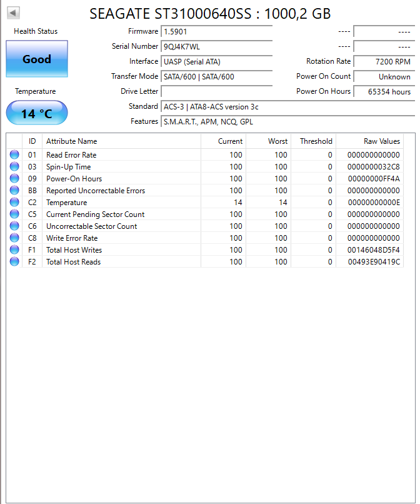Viewport: 420px width, 504px height.
Task: Click raw value 00000000000E
Action: coord(374,203)
